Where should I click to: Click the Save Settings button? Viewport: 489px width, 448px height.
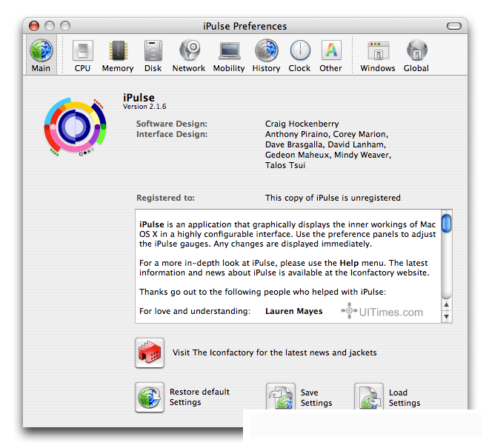[282, 398]
